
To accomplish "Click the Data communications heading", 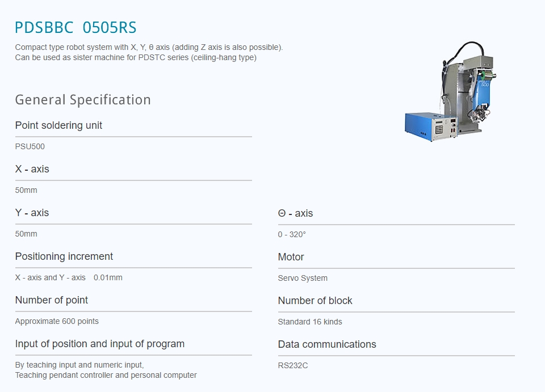I will (327, 344).
